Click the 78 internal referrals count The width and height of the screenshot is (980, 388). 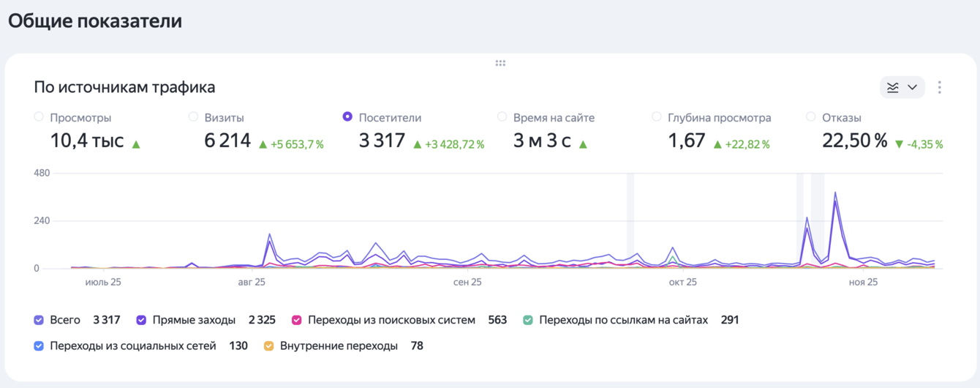point(417,346)
